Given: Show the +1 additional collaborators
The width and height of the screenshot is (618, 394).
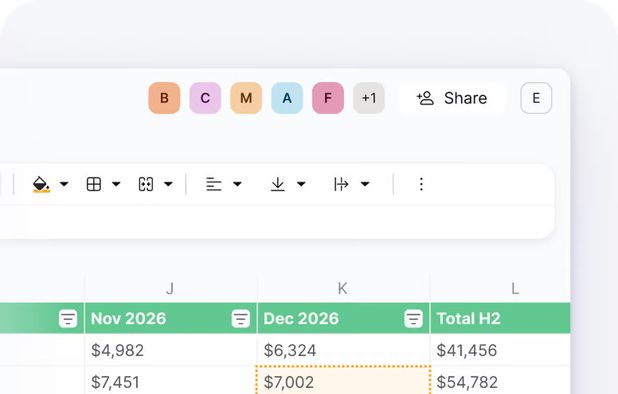Looking at the screenshot, I should tap(369, 98).
